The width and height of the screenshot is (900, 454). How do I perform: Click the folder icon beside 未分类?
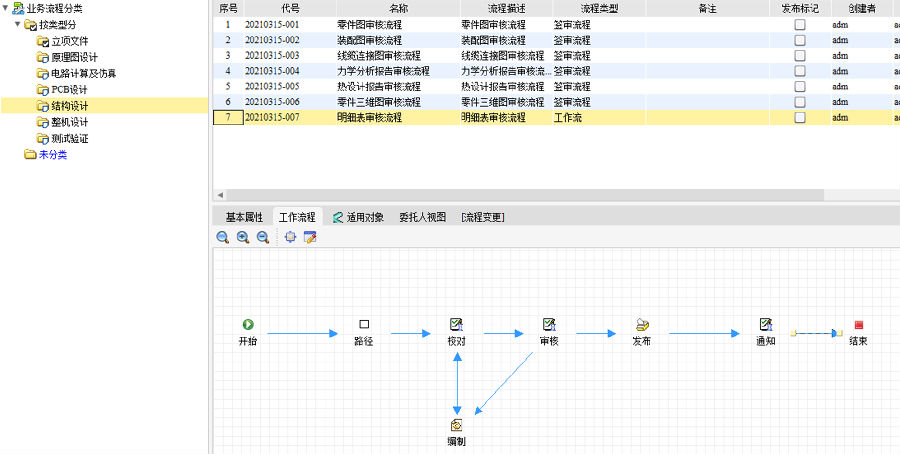pos(30,154)
